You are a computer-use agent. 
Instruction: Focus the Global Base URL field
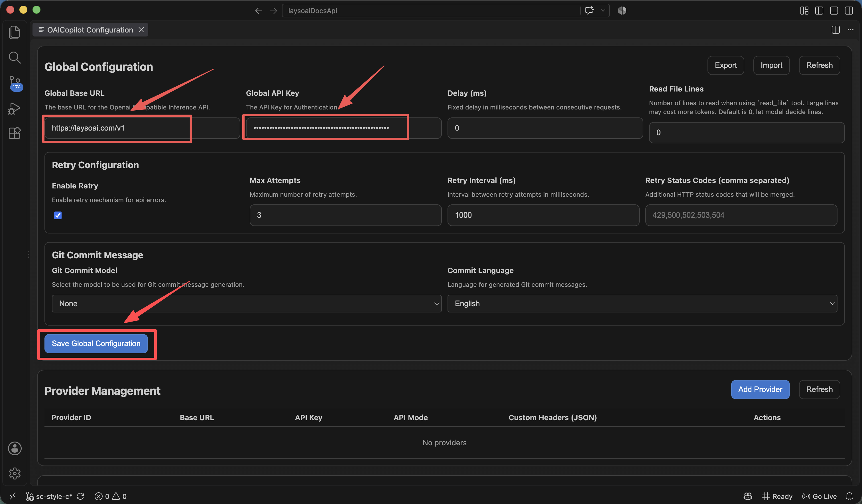click(x=142, y=128)
